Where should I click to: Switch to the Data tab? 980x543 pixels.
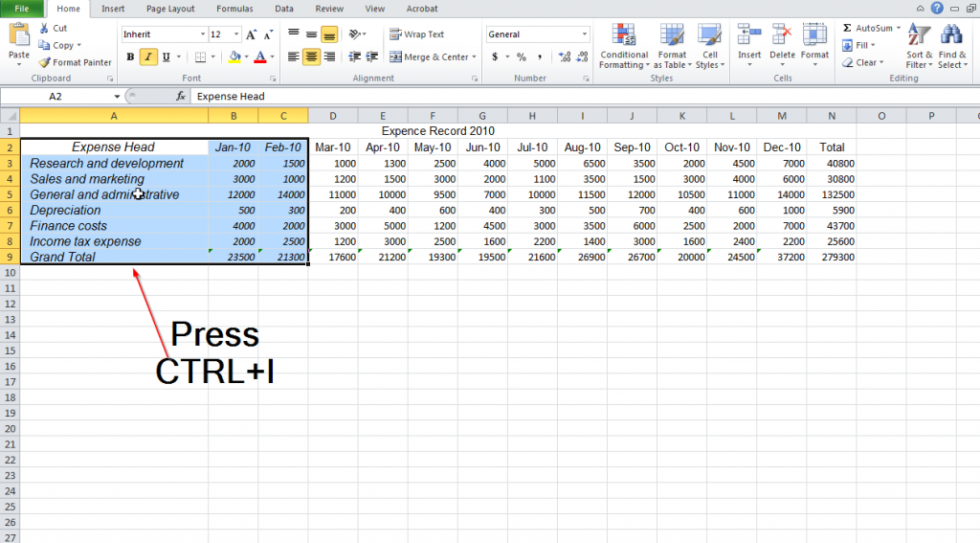click(x=284, y=9)
